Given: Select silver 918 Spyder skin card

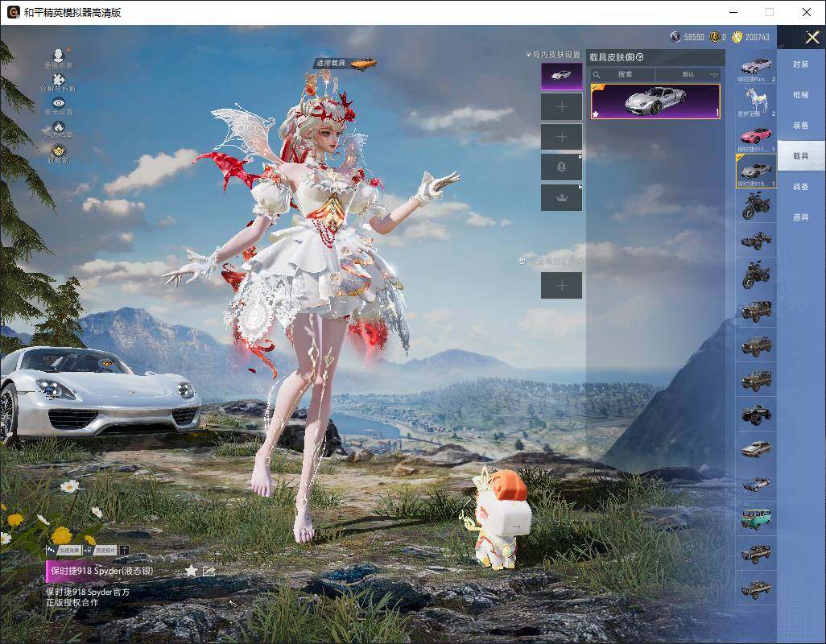Looking at the screenshot, I should tap(655, 101).
